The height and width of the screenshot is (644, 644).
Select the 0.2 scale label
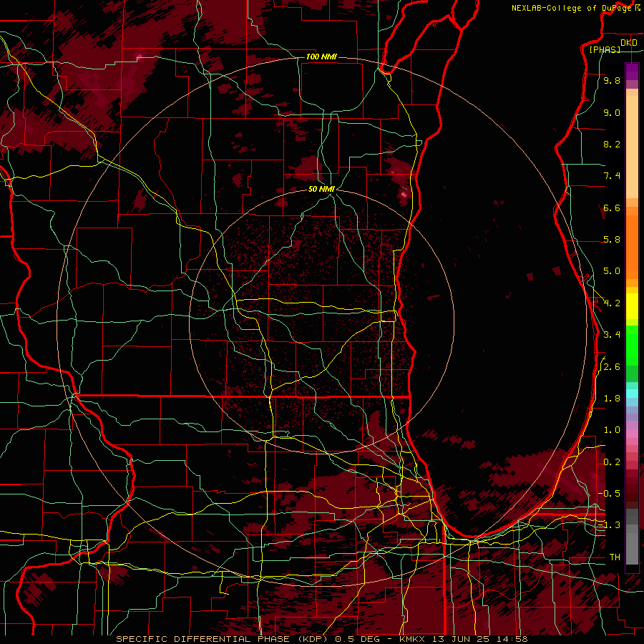(612, 462)
